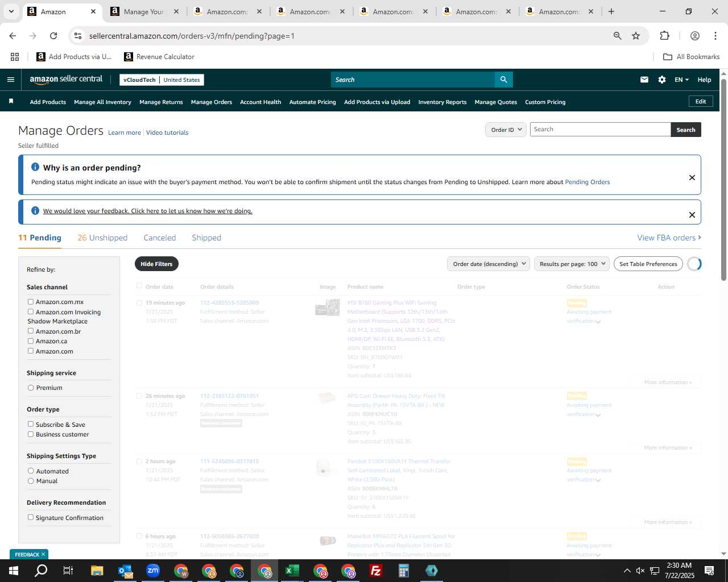Open the Chrome apps grid icon

[15, 57]
